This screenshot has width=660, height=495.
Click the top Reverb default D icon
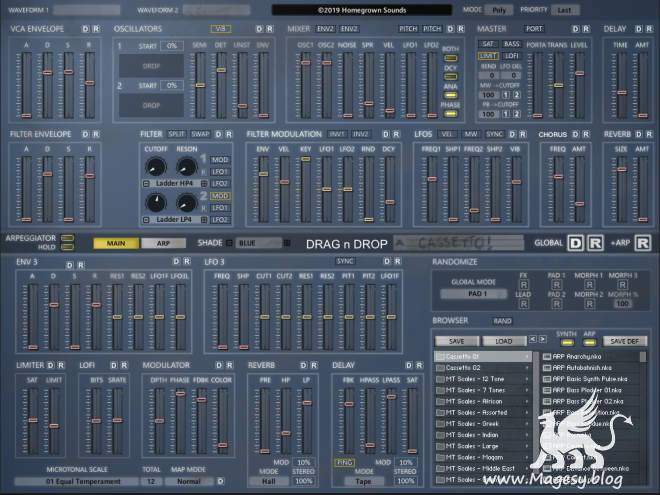pos(639,134)
